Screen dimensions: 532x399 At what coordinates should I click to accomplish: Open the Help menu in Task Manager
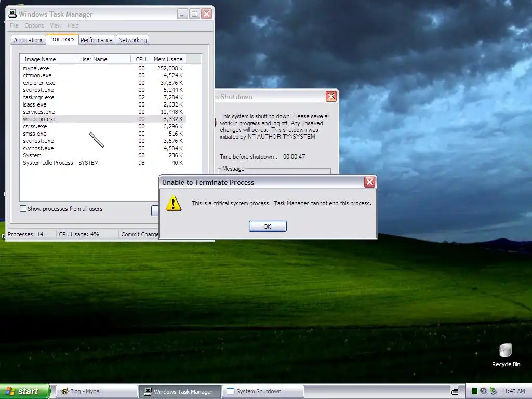click(x=73, y=25)
